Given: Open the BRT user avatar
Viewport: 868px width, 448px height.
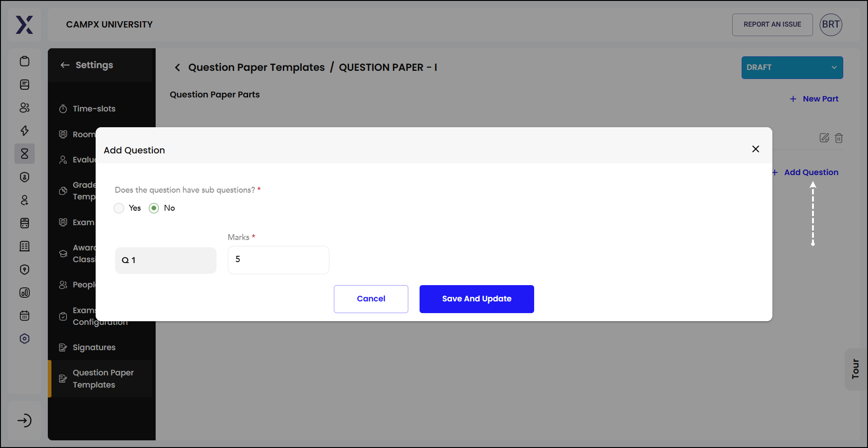Looking at the screenshot, I should [831, 25].
